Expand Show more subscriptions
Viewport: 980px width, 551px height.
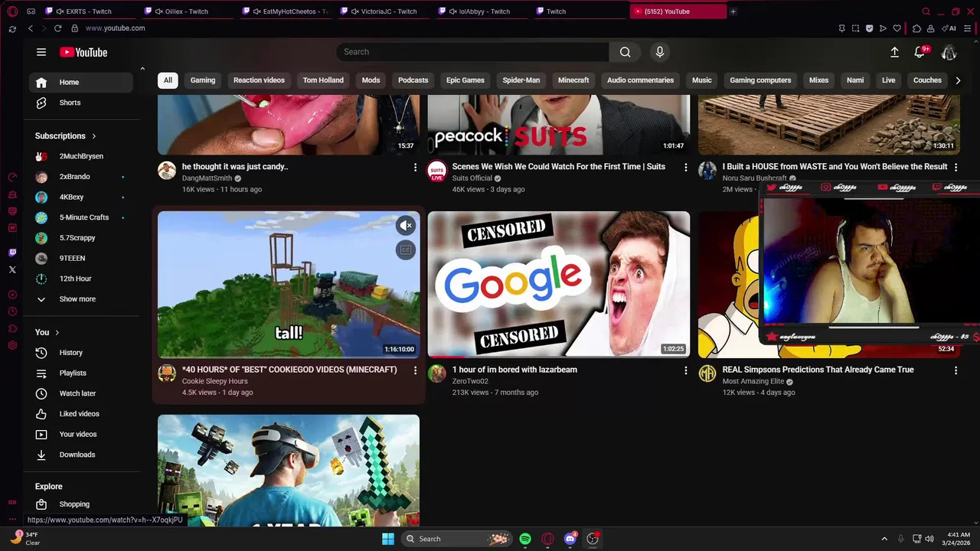(x=81, y=299)
